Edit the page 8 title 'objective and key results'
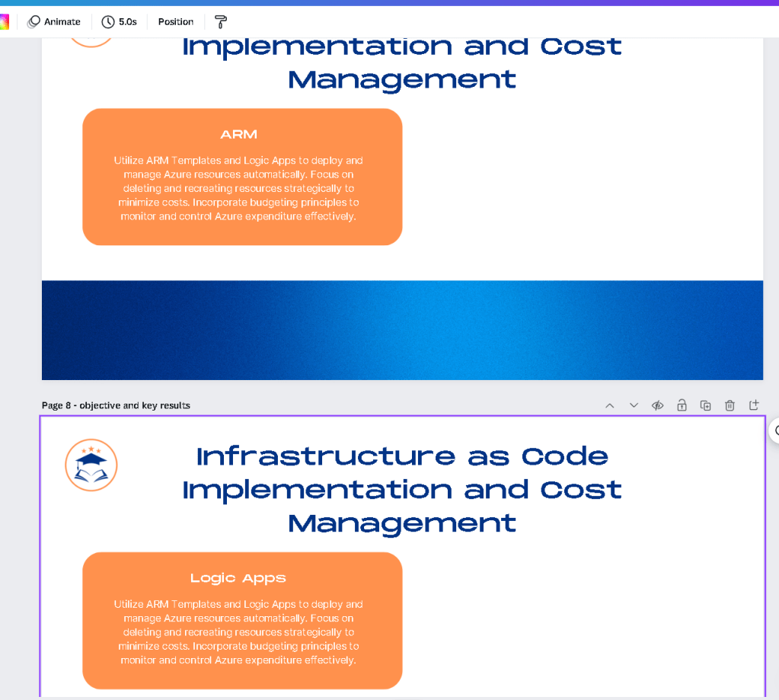The height and width of the screenshot is (700, 779). click(135, 405)
